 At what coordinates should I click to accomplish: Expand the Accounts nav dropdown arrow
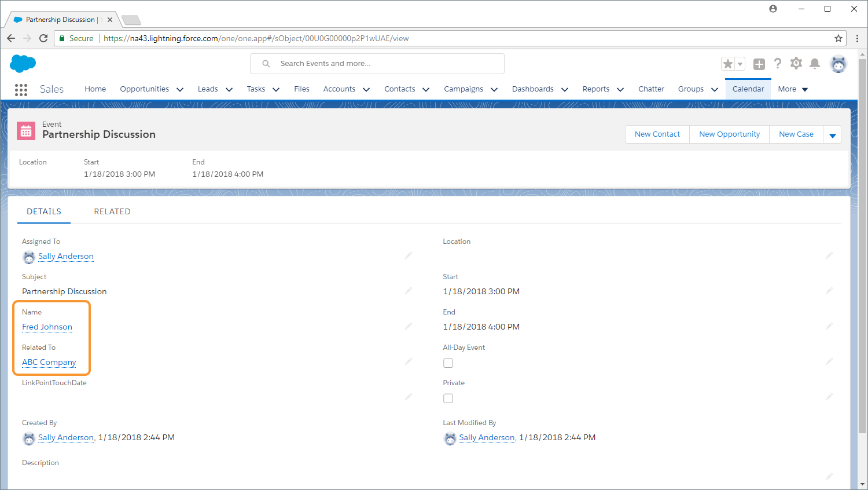[366, 90]
